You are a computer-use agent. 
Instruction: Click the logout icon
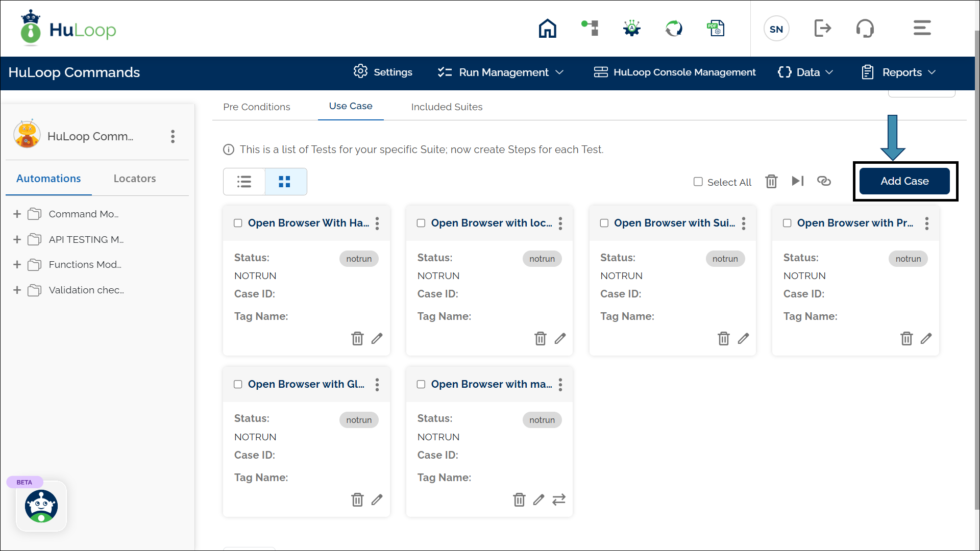[x=822, y=29]
